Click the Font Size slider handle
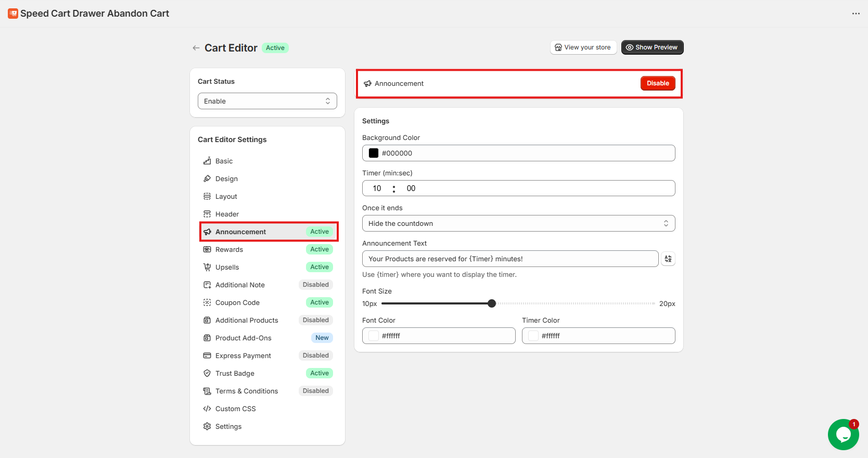This screenshot has height=458, width=868. tap(492, 303)
